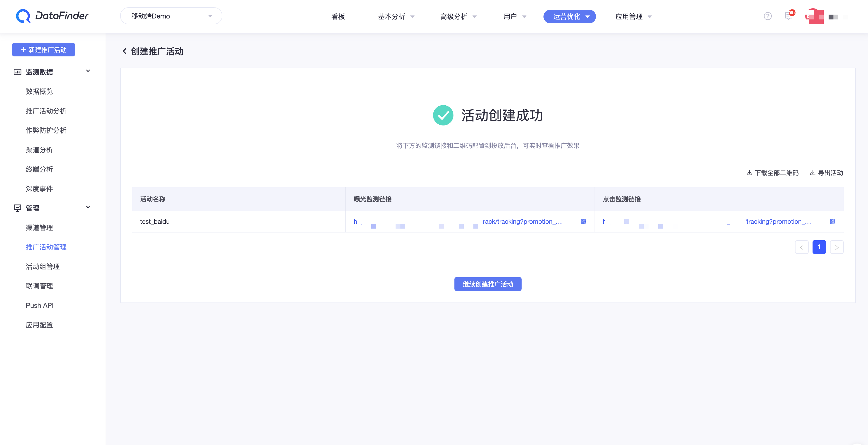Click 导出活动
This screenshot has width=868, height=445.
pyautogui.click(x=826, y=173)
